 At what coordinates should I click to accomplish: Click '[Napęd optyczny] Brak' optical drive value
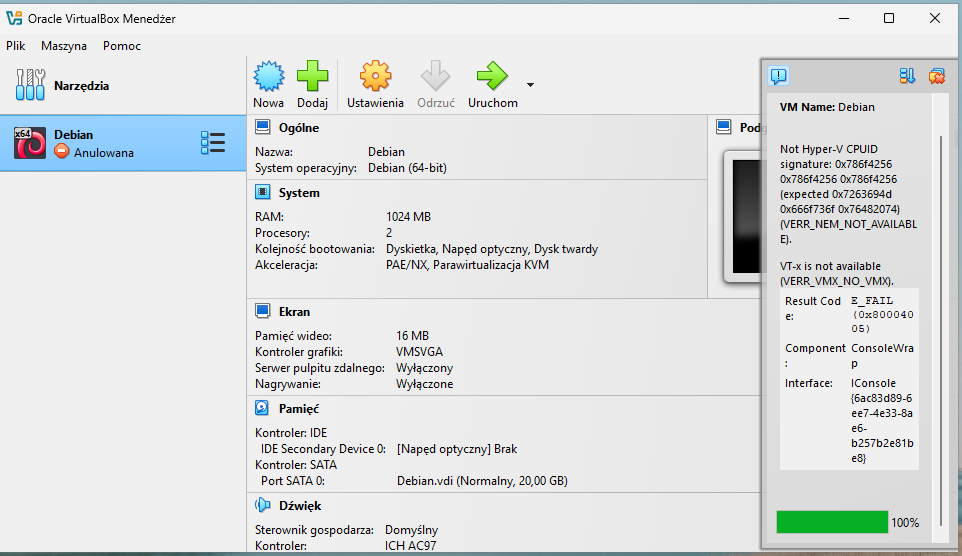pyautogui.click(x=457, y=449)
